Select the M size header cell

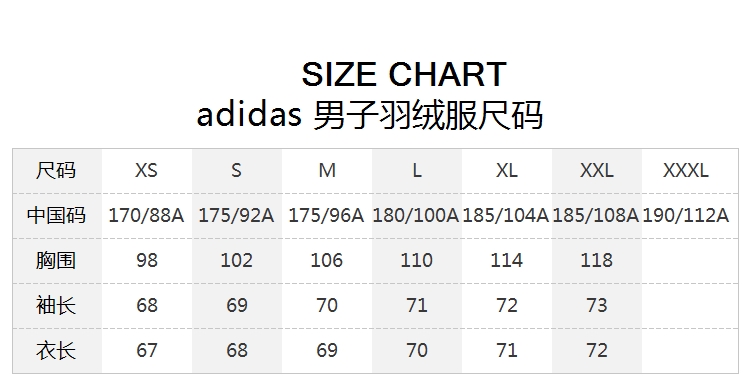pyautogui.click(x=327, y=170)
